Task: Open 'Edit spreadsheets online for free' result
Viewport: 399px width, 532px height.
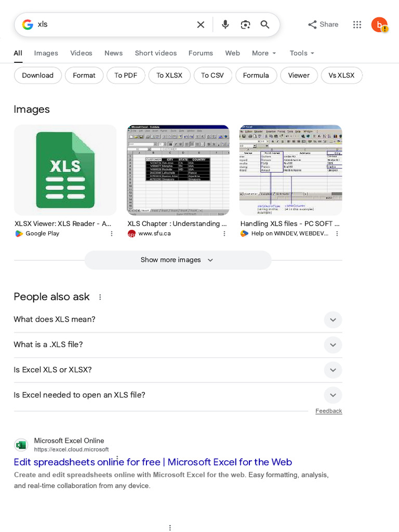Action: click(x=153, y=462)
